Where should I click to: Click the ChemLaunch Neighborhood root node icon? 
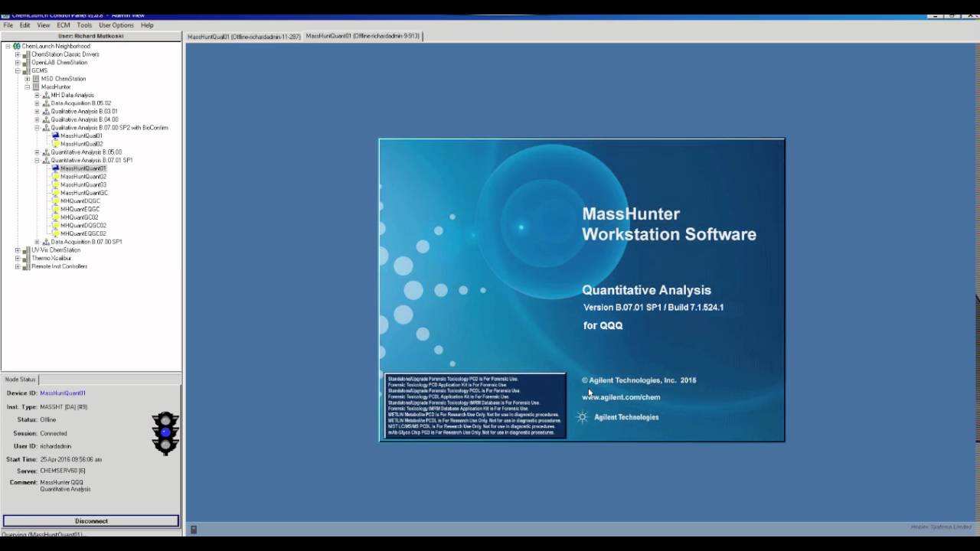pyautogui.click(x=17, y=46)
